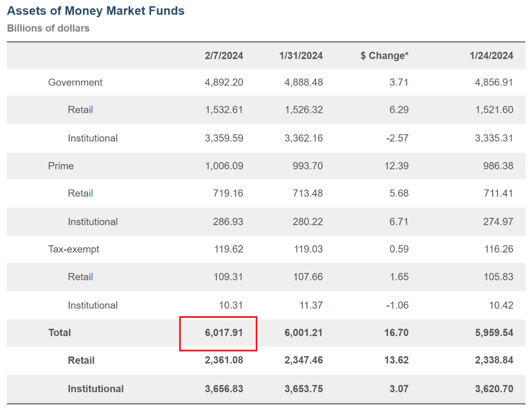This screenshot has width=532, height=412.
Task: Click the Total 1/24/2024 value 5,959.54
Action: click(494, 333)
